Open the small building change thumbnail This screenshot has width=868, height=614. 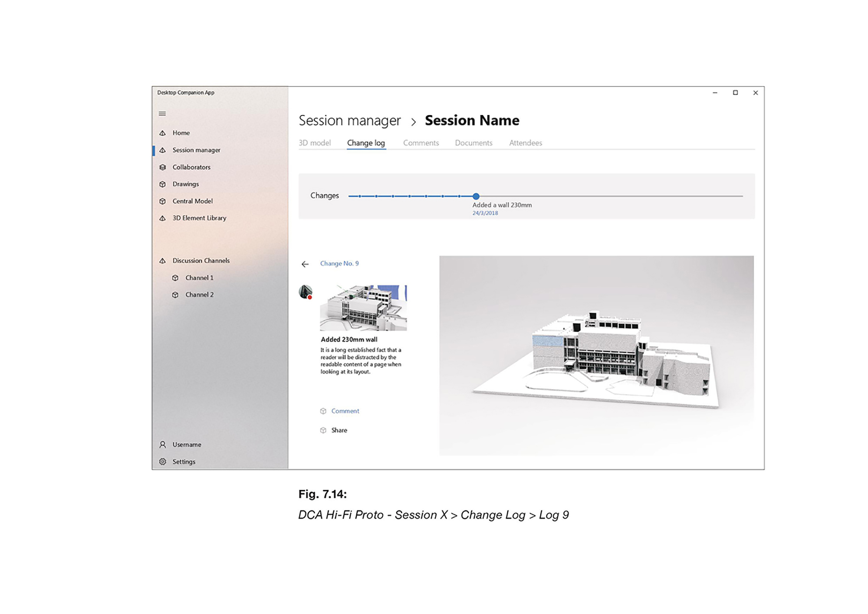[x=364, y=307]
